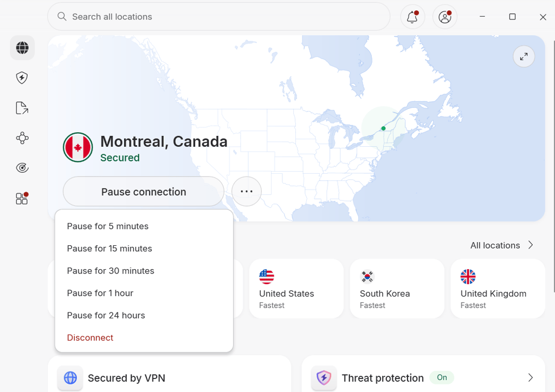The height and width of the screenshot is (392, 555).
Task: Connect to United Kingdom fastest server
Action: 498,289
